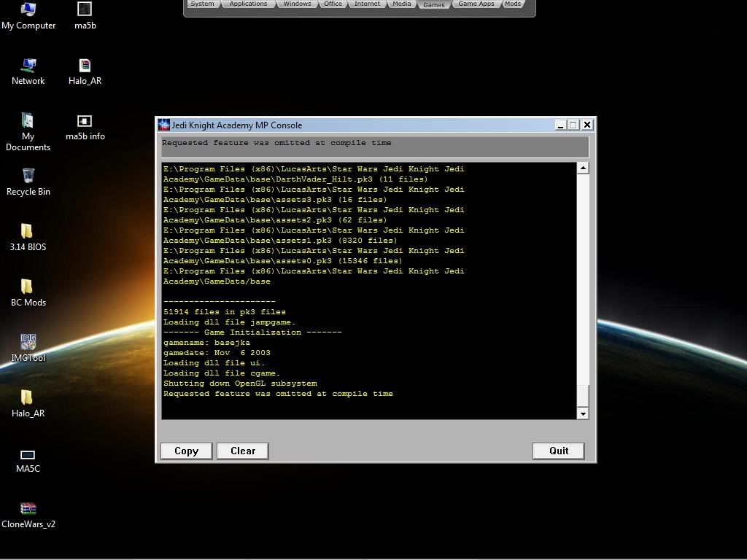Viewport: 747px width, 560px height.
Task: Click the console window title text
Action: [237, 125]
